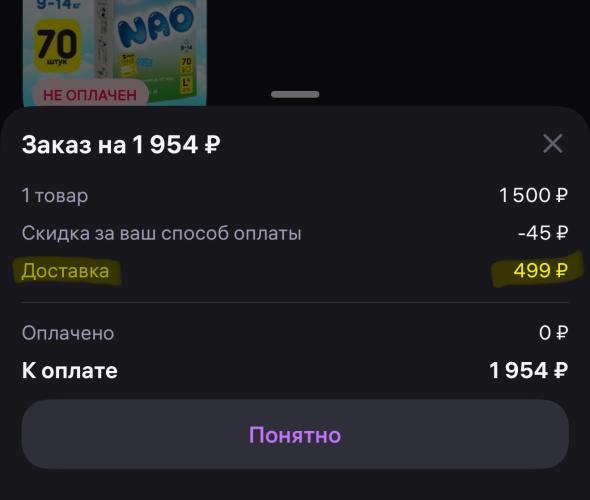Tap the К оплате total label

click(x=70, y=371)
